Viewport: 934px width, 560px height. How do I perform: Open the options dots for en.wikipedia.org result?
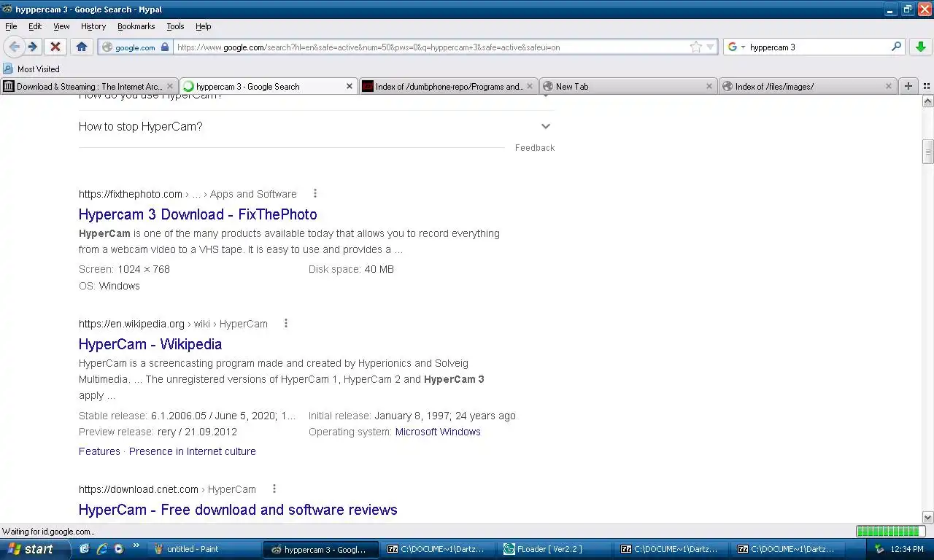click(x=286, y=324)
